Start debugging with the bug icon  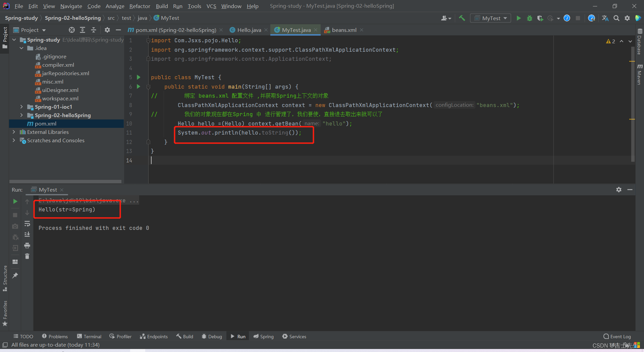pyautogui.click(x=529, y=18)
